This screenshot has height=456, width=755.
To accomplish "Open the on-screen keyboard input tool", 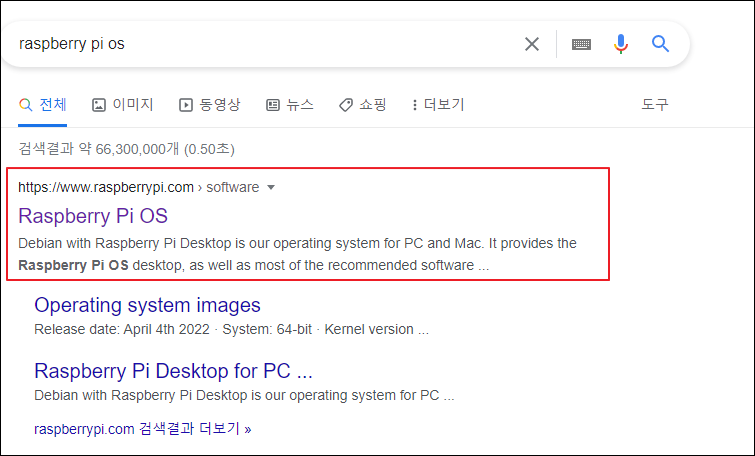I will [x=581, y=44].
